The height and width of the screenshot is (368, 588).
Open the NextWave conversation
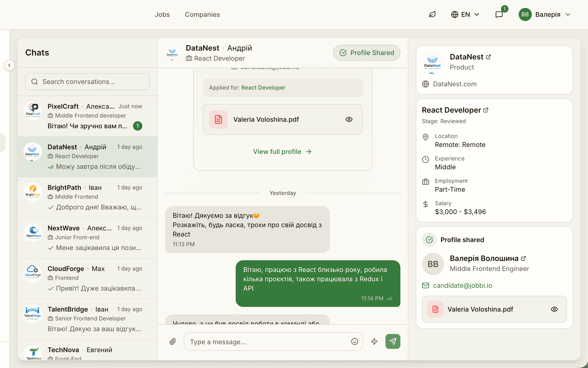point(87,238)
